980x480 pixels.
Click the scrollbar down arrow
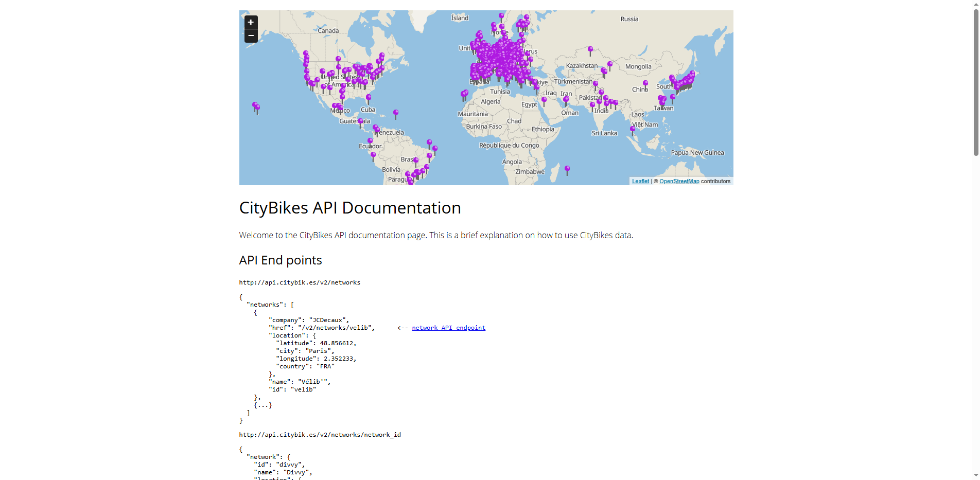pos(975,475)
